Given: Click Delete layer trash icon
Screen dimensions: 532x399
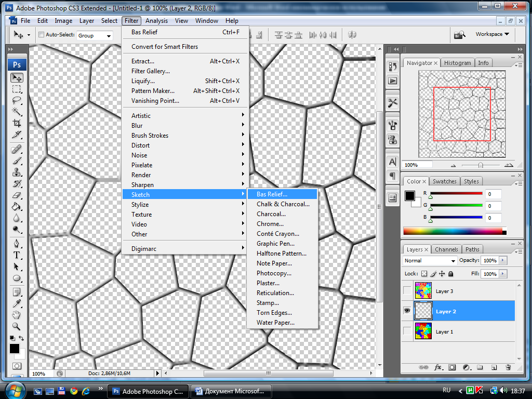Looking at the screenshot, I should [x=508, y=367].
